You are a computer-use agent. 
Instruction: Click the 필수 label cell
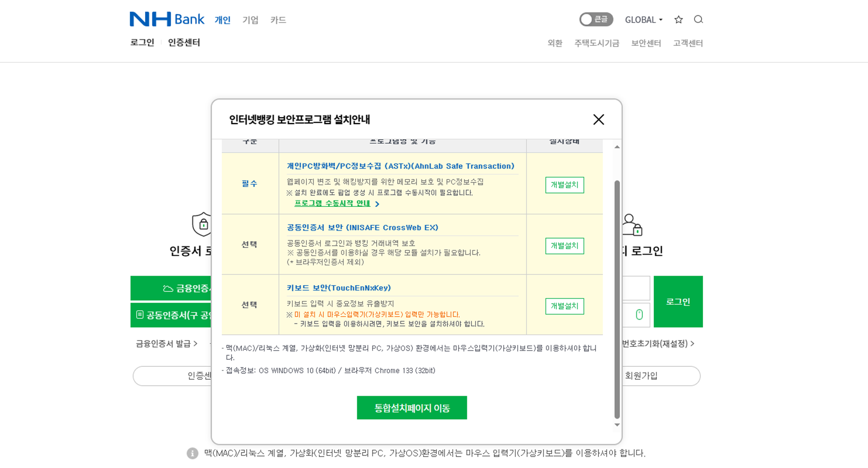point(250,183)
